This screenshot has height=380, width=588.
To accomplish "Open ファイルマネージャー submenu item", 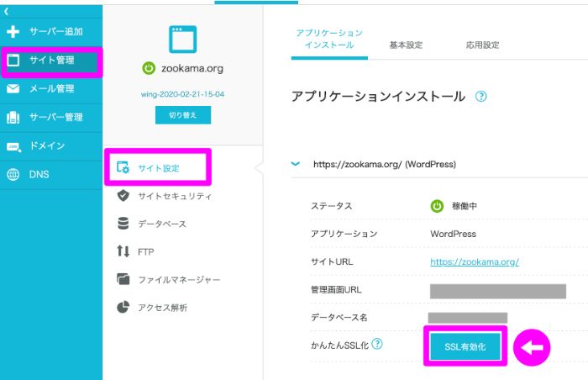I will 179,280.
